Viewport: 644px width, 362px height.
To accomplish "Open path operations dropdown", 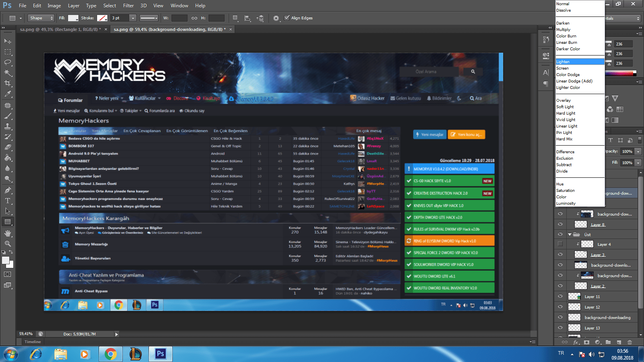I will [235, 18].
